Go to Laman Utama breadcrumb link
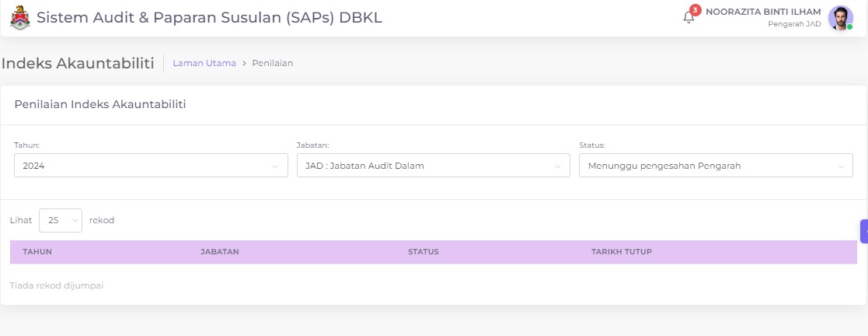 point(204,63)
